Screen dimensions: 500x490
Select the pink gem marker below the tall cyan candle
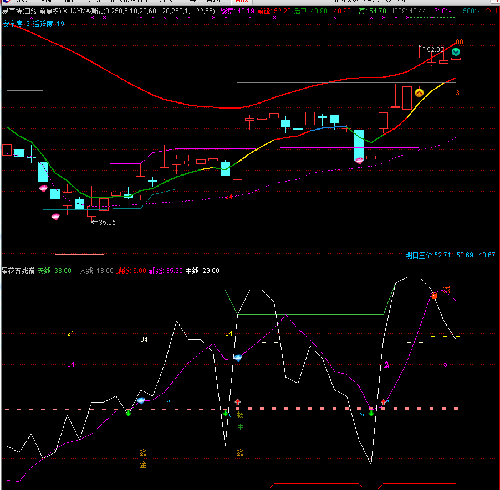click(x=359, y=160)
